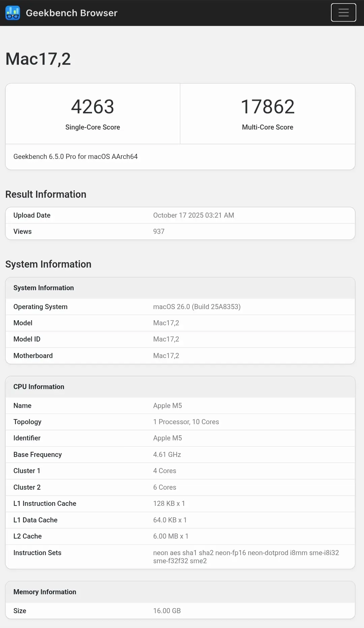
Task: Click the Mac17,2 page heading
Action: click(x=38, y=59)
